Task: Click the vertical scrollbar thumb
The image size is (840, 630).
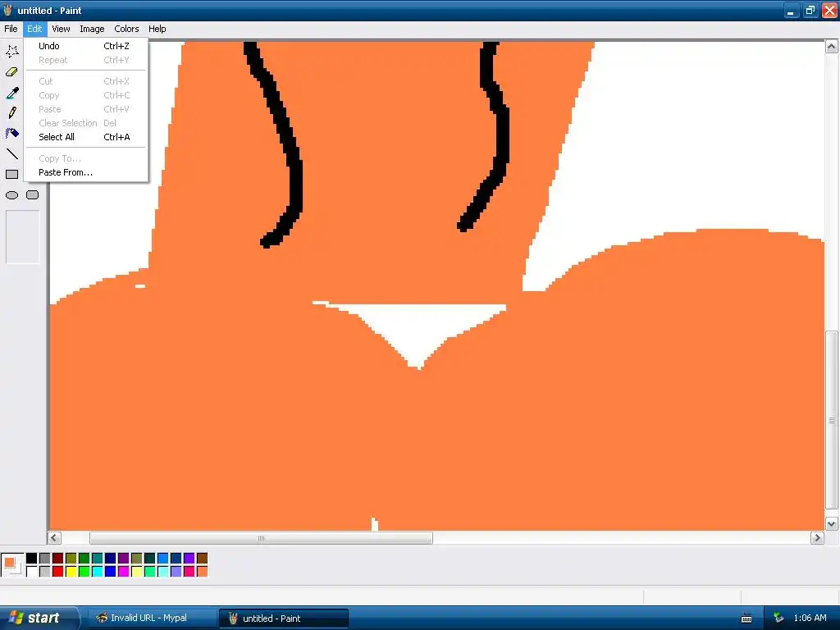Action: pyautogui.click(x=832, y=421)
